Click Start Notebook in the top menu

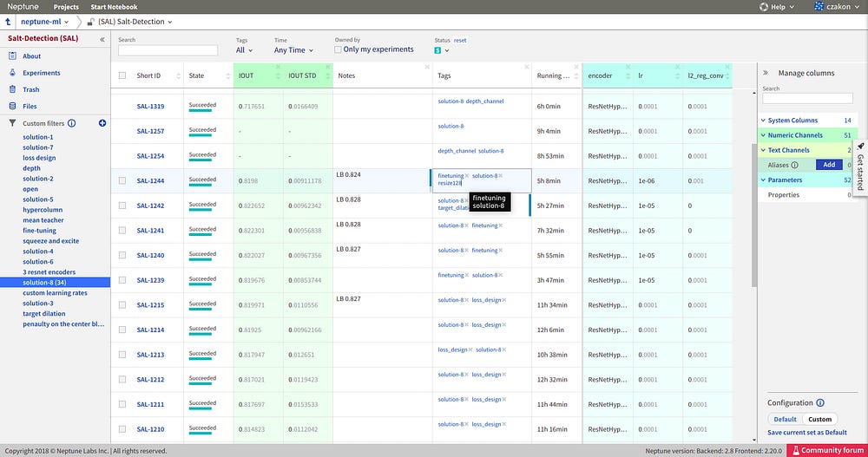pyautogui.click(x=114, y=7)
